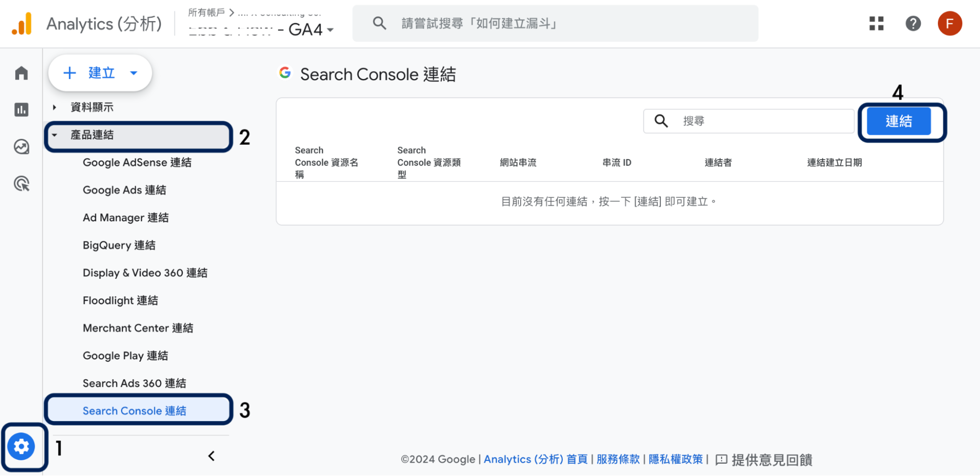
Task: Click the Search Console 連結 page title
Action: point(378,75)
